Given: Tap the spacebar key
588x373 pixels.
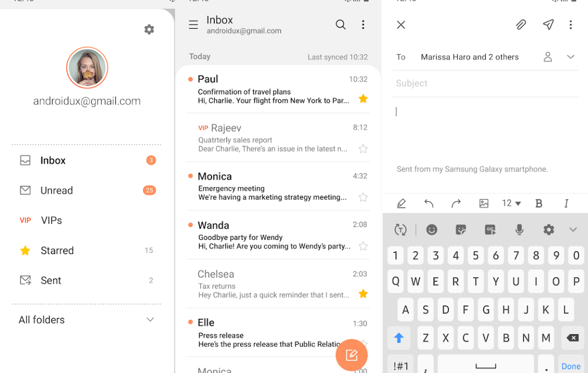Looking at the screenshot, I should (x=486, y=364).
